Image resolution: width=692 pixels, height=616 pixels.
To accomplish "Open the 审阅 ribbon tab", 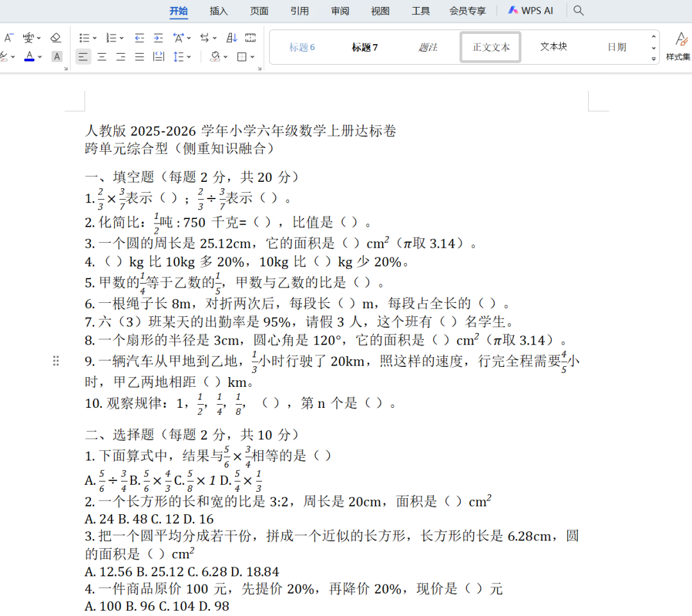I will tap(340, 11).
